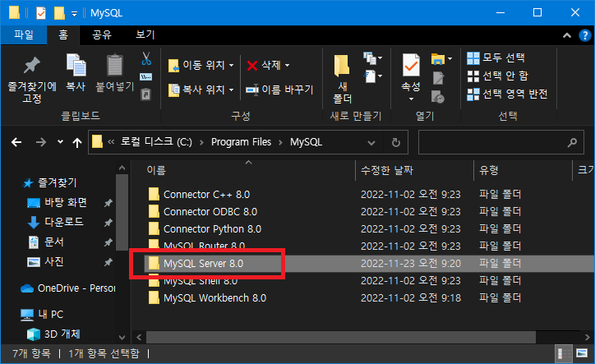The height and width of the screenshot is (364, 595).
Task: Select the MySQL Server 8.0 folder
Action: pyautogui.click(x=203, y=264)
